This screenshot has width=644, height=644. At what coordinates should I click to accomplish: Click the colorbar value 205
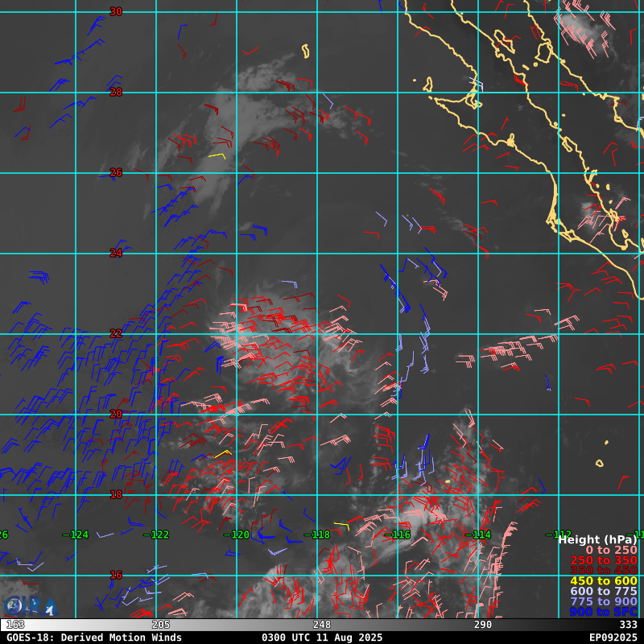click(161, 625)
